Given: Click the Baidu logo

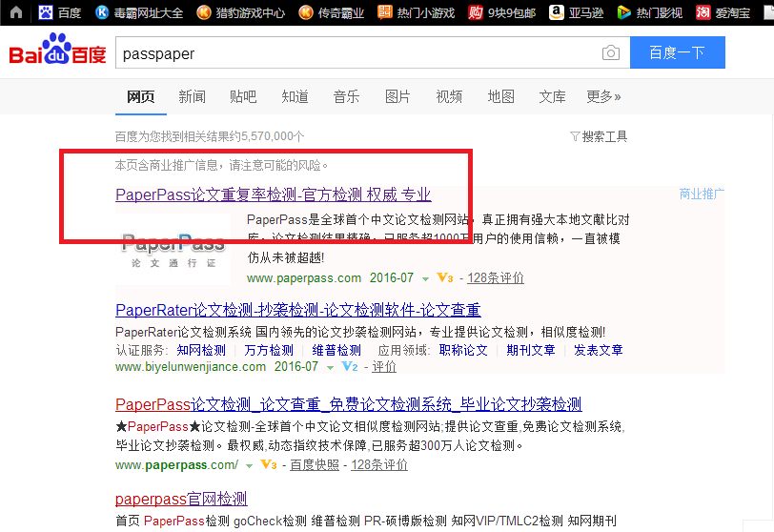Looking at the screenshot, I should pos(58,50).
